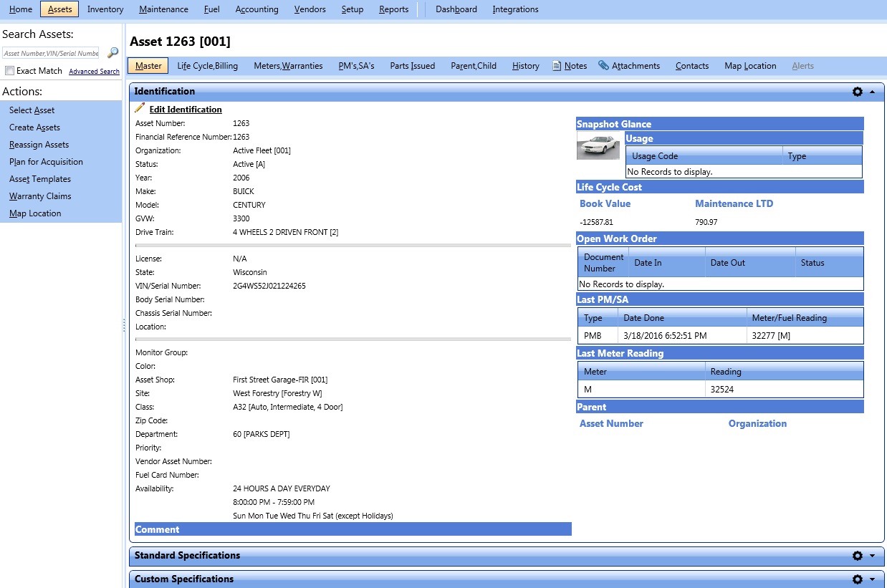Image resolution: width=887 pixels, height=588 pixels.
Task: Open the Buick asset thumbnail photo
Action: tap(598, 145)
